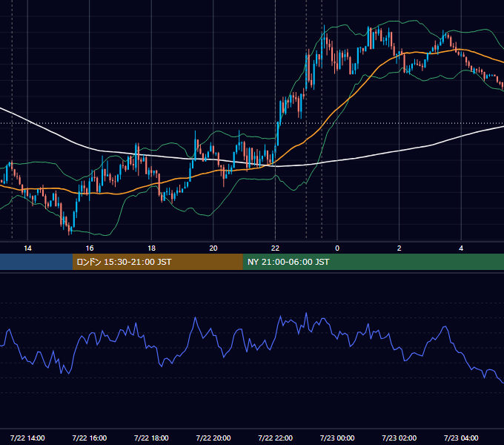Screen dimensions: 504x445
Task: Click the 7/23 04:00 time label
Action: tap(461, 438)
